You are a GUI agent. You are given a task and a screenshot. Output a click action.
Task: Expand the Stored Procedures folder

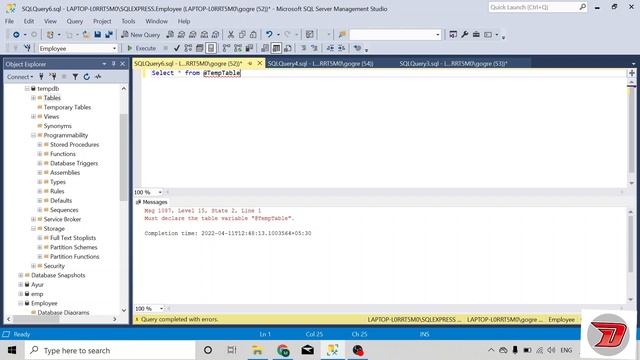click(x=40, y=144)
